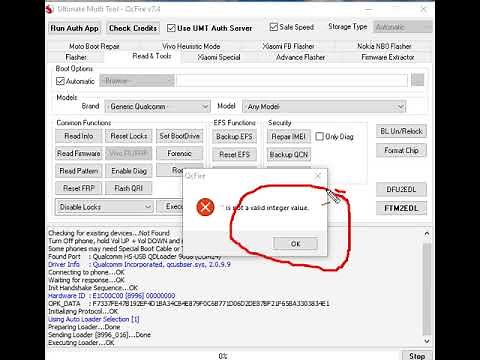Click Check Credits button
The height and width of the screenshot is (360, 480).
coord(133,28)
